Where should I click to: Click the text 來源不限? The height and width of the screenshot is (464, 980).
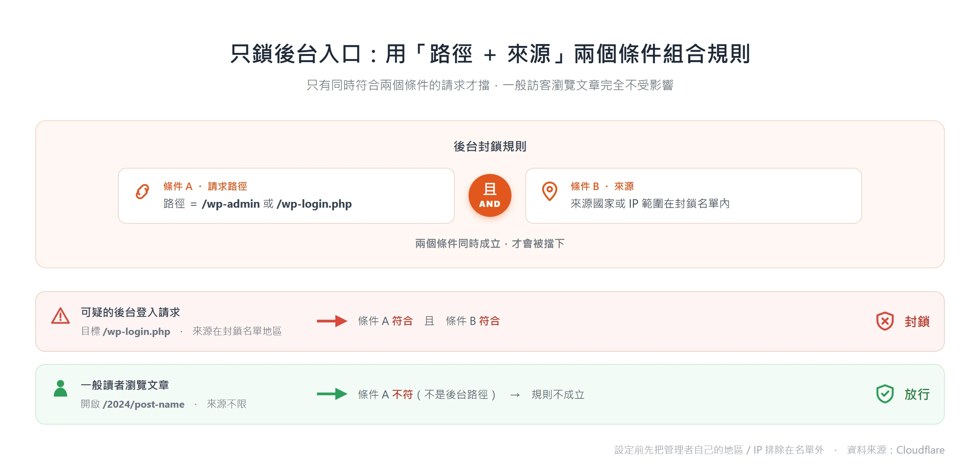tap(227, 404)
